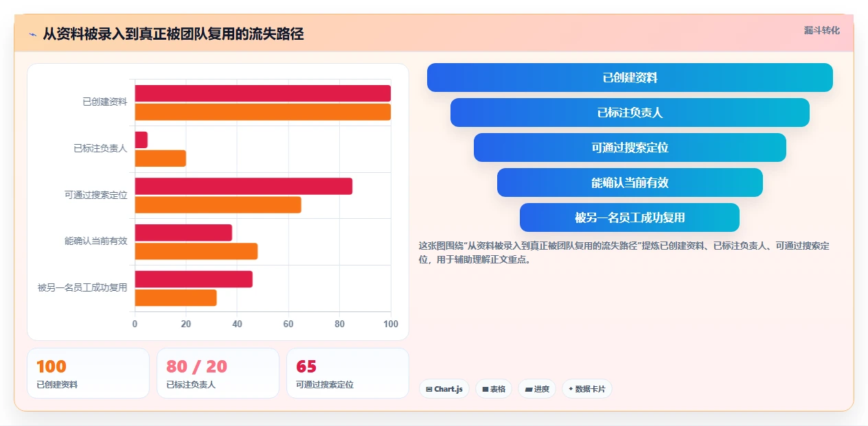The width and height of the screenshot is (868, 426).
Task: Click the 进度 tag chip
Action: click(x=537, y=389)
